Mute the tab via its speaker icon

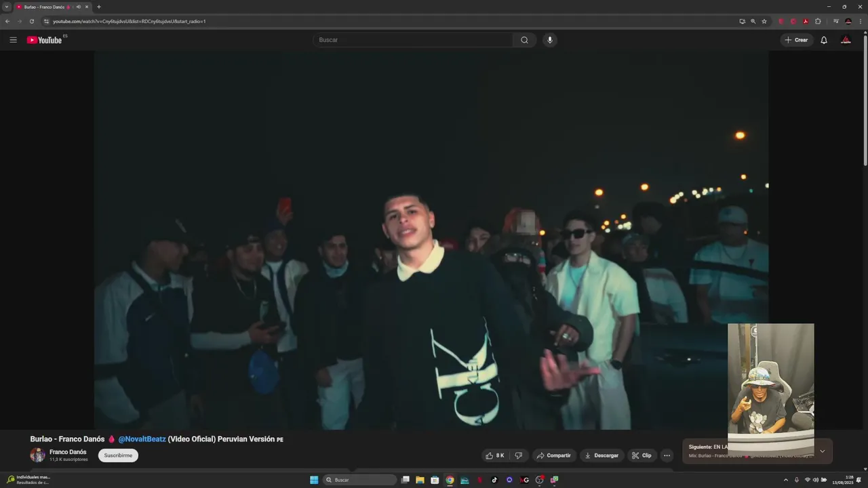tap(79, 7)
